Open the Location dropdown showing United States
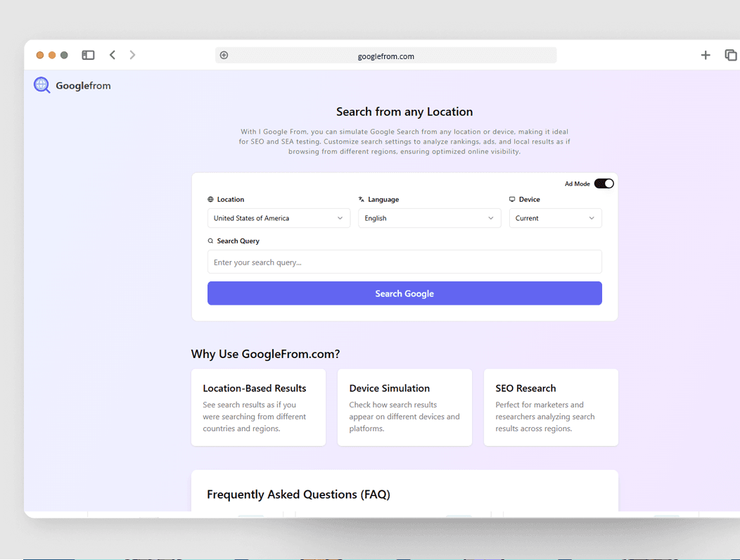The height and width of the screenshot is (560, 740). (279, 218)
